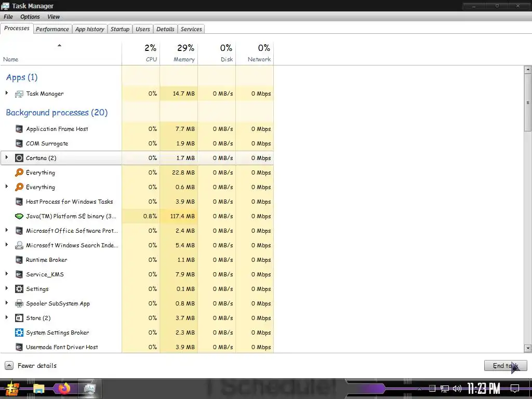The width and height of the screenshot is (532, 399).
Task: Click the Everything icon with 0.6 MB
Action: 19,187
